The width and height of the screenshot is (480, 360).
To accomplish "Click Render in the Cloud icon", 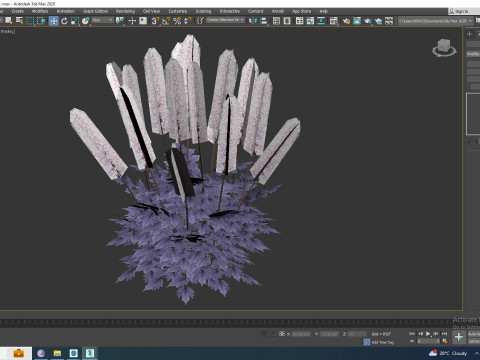I will pos(378,21).
